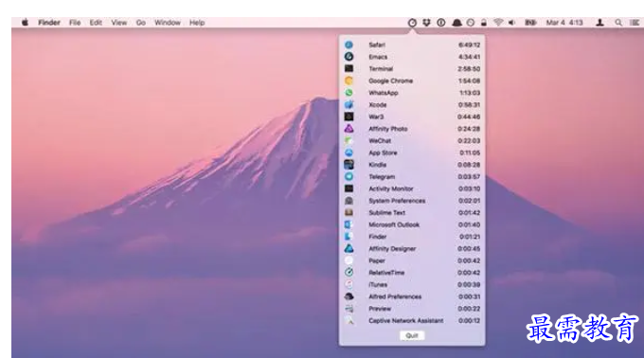This screenshot has height=358, width=644.
Task: Click the iTunes icon in the list
Action: (349, 284)
